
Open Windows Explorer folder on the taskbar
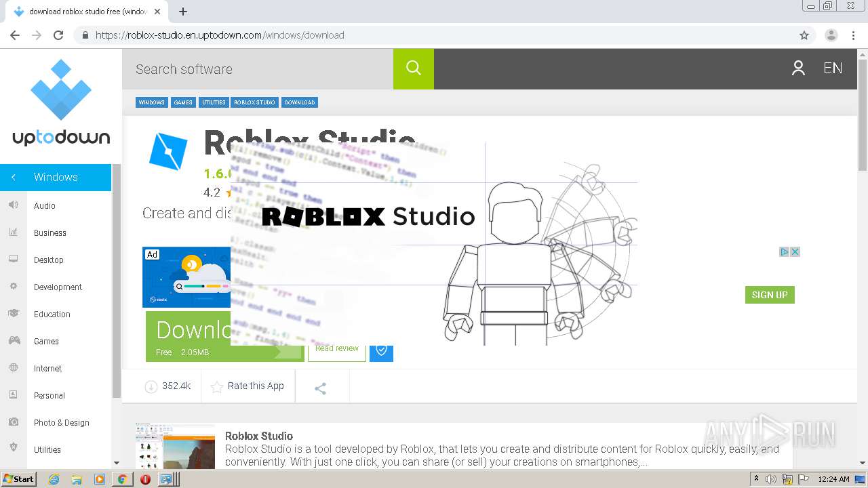pyautogui.click(x=77, y=479)
